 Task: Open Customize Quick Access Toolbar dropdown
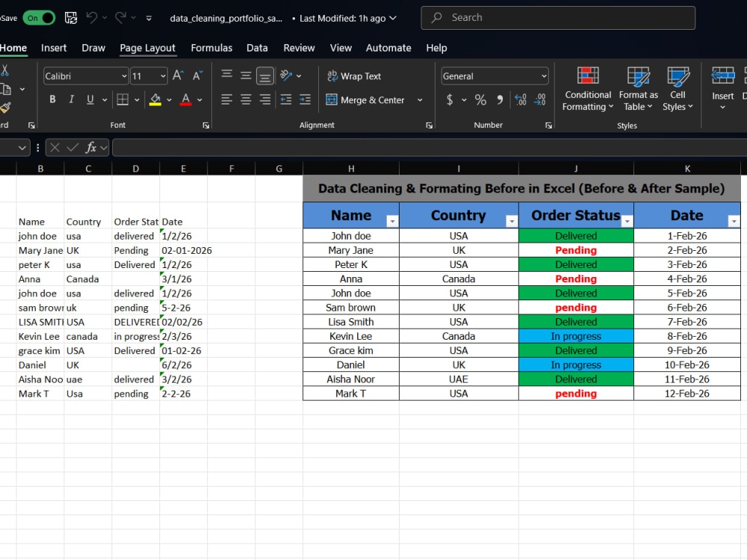[149, 19]
